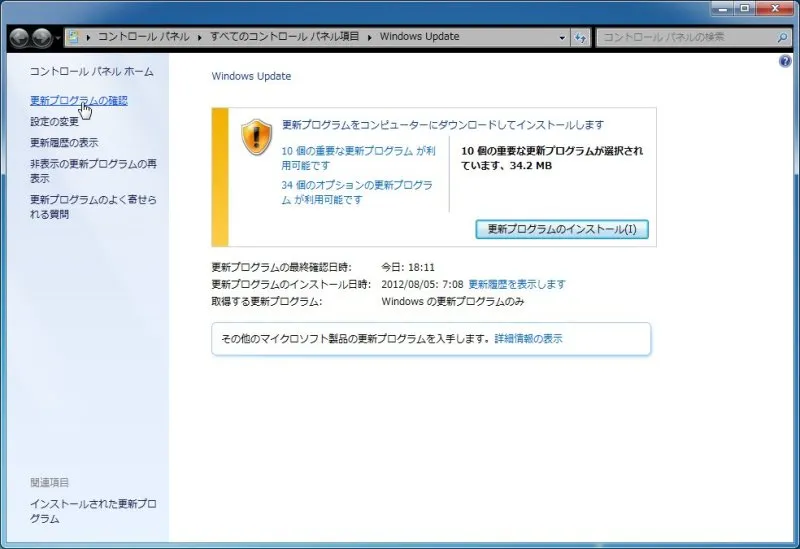
Task: Expand the address bar history dropdown arrow
Action: pyautogui.click(x=562, y=38)
